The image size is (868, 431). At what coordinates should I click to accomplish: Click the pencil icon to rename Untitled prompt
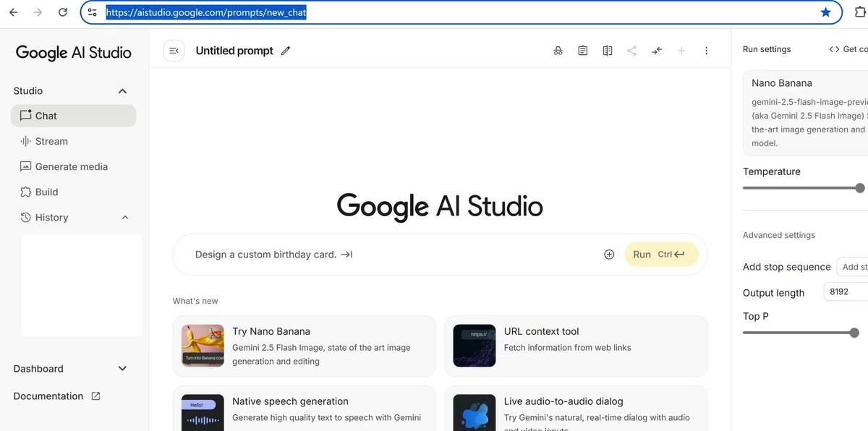coord(286,51)
